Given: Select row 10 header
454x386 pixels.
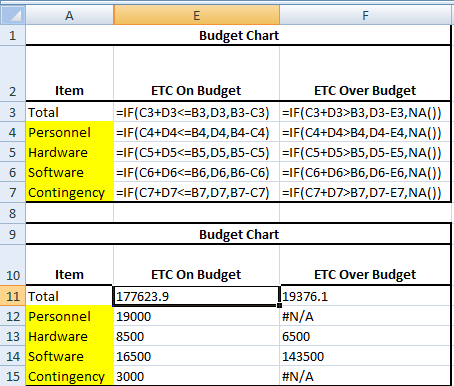Looking at the screenshot, I should 13,265.
